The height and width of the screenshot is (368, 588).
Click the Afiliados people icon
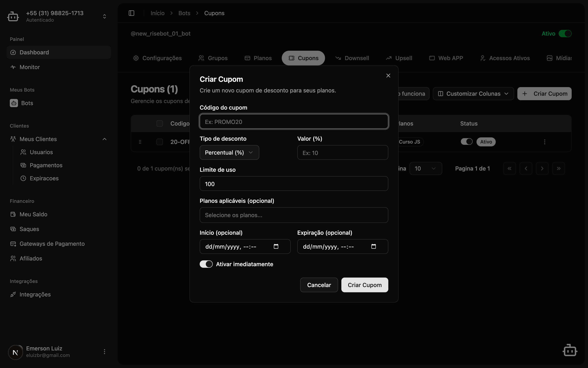[13, 258]
